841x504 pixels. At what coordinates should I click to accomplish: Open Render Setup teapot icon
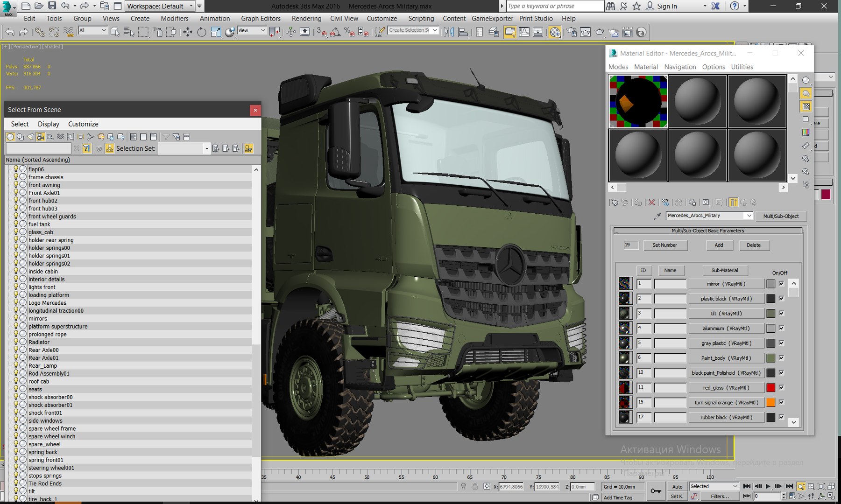click(572, 32)
